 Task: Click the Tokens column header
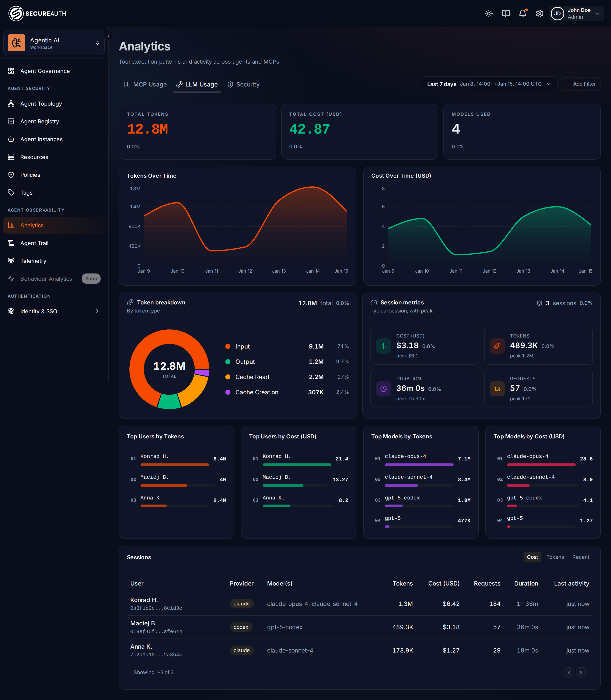click(x=403, y=583)
